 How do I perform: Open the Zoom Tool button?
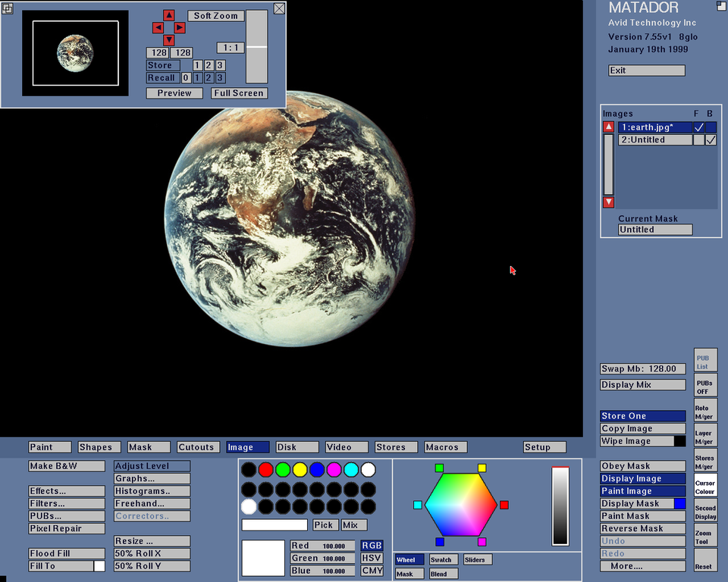705,537
